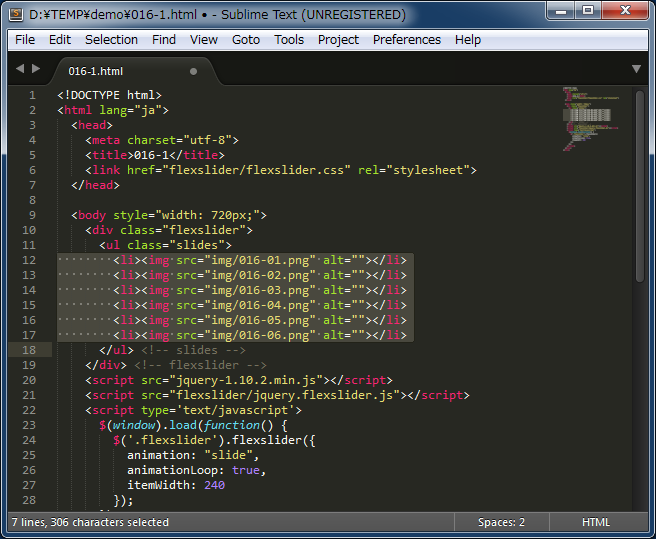Click the meta charset="utf-8" line
The image size is (656, 539).
[x=162, y=140]
